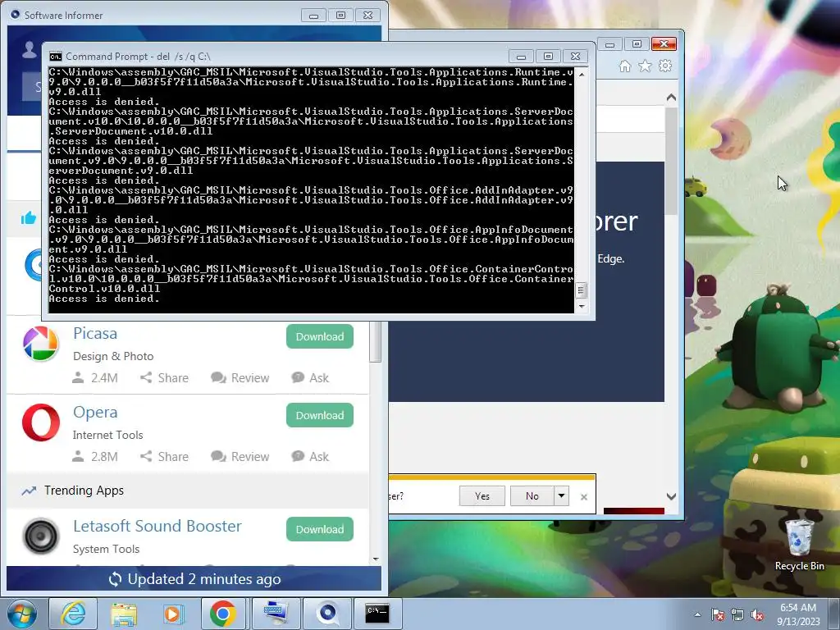
Task: Open the Recycle Bin desktop icon
Action: (799, 544)
